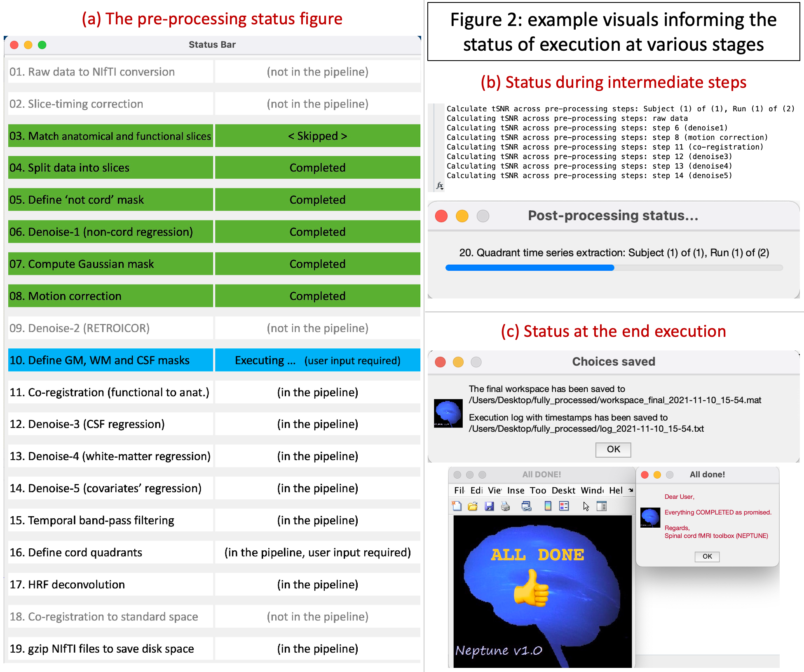Select the Edit Plot arrow tool

pos(586,506)
